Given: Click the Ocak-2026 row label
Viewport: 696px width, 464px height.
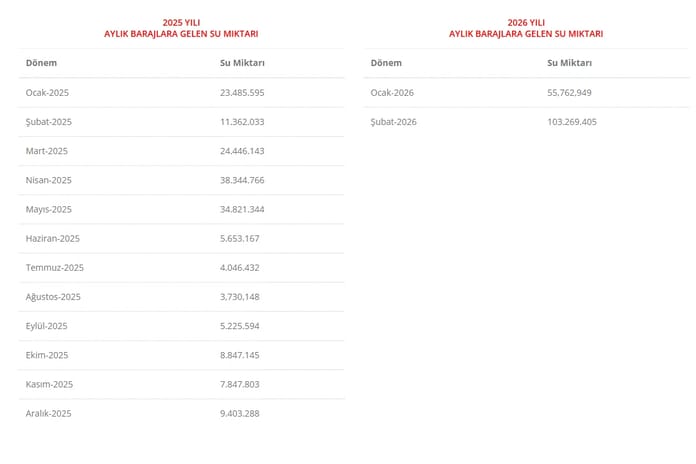Looking at the screenshot, I should [x=392, y=92].
